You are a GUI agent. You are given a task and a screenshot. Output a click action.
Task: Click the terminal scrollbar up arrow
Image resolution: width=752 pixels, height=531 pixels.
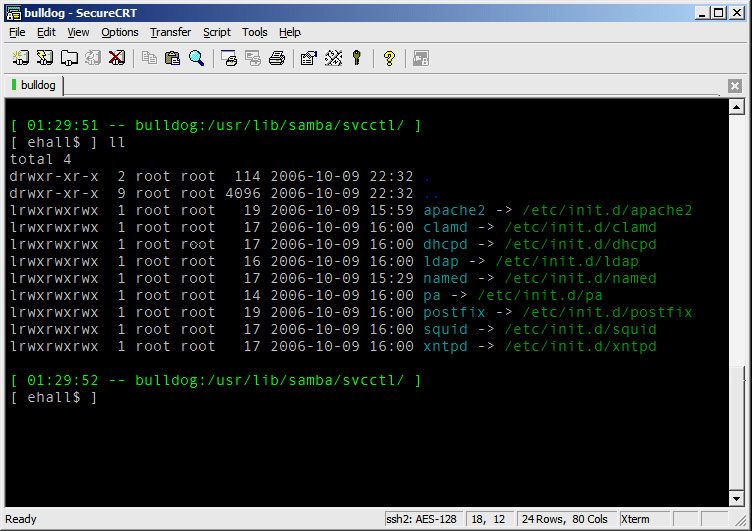click(736, 107)
